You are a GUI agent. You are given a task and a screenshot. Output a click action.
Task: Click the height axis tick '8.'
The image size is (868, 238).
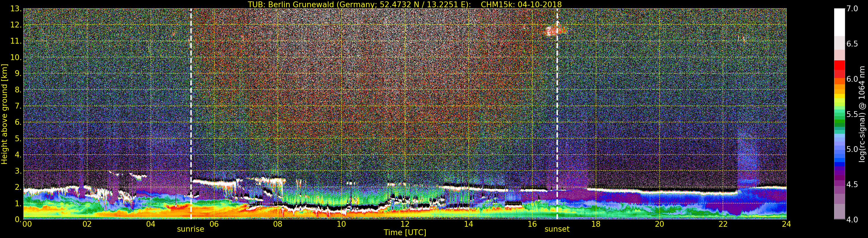tap(18, 90)
